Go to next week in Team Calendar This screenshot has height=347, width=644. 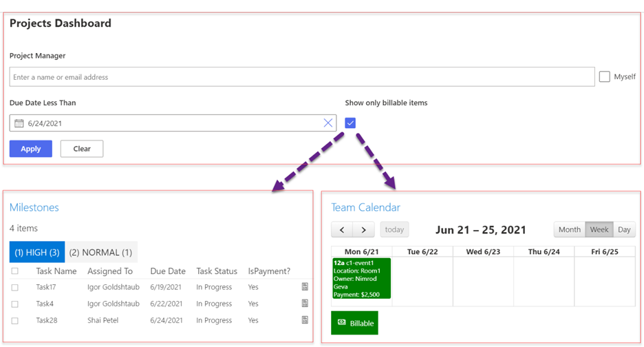point(363,230)
